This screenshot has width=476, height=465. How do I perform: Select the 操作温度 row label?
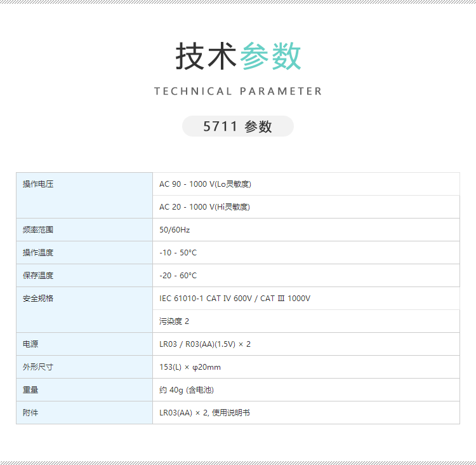pyautogui.click(x=84, y=253)
